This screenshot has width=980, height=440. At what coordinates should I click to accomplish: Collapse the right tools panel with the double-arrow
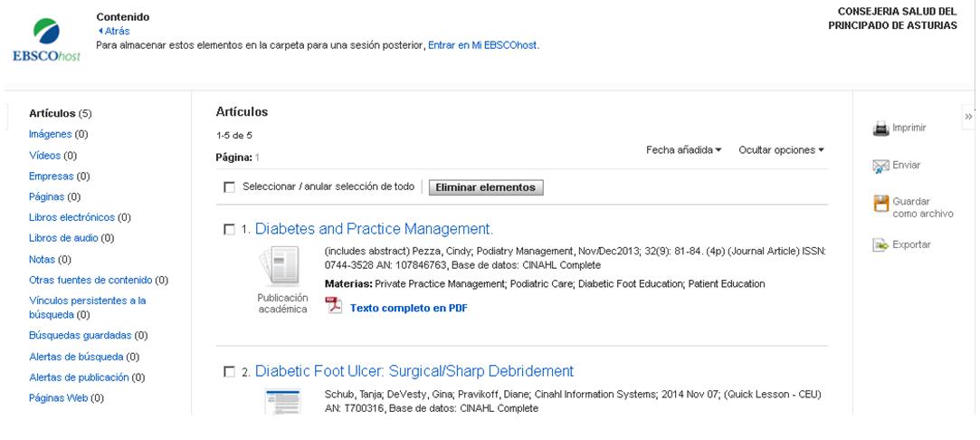click(968, 117)
